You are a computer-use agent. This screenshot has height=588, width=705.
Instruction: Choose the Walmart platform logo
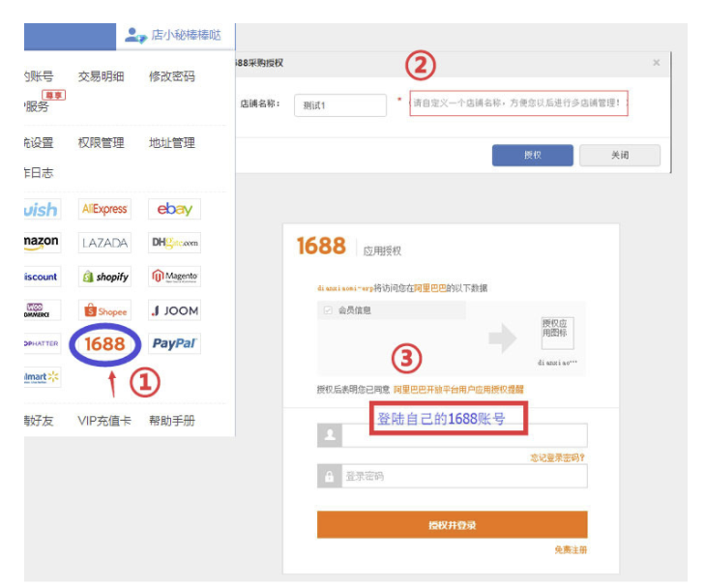(x=43, y=377)
